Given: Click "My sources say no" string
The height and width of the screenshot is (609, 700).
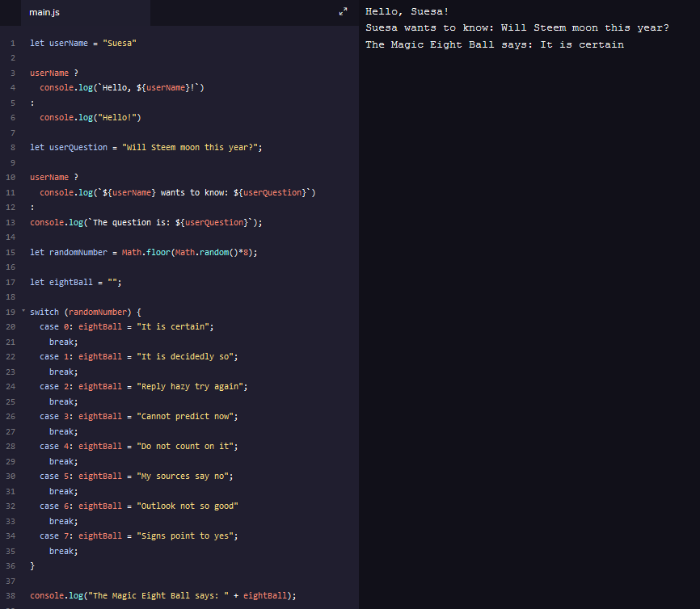Looking at the screenshot, I should click(x=182, y=477).
